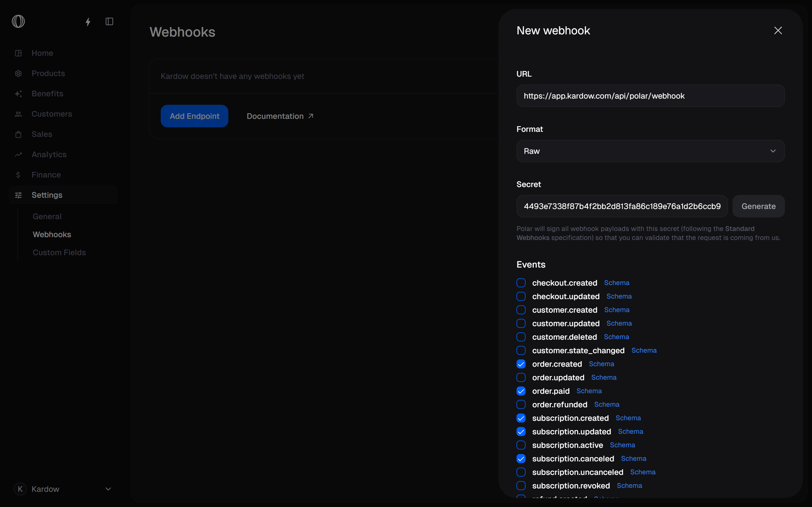812x507 pixels.
Task: Open the Custom Fields submenu item
Action: pos(59,252)
